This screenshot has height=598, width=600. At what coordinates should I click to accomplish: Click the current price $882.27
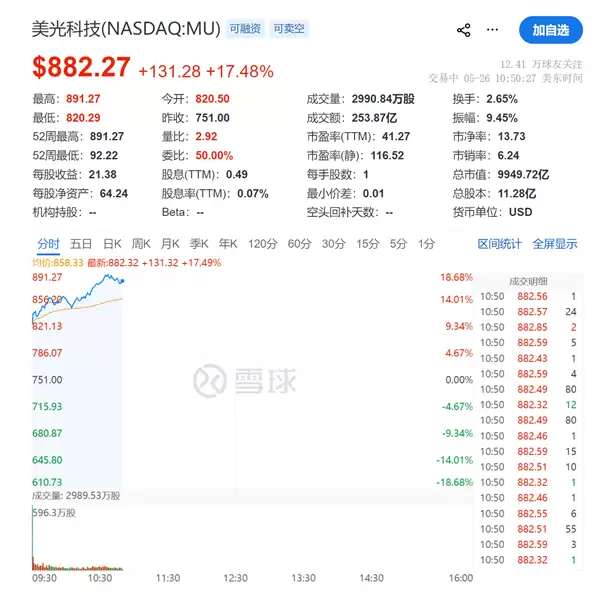tap(82, 67)
